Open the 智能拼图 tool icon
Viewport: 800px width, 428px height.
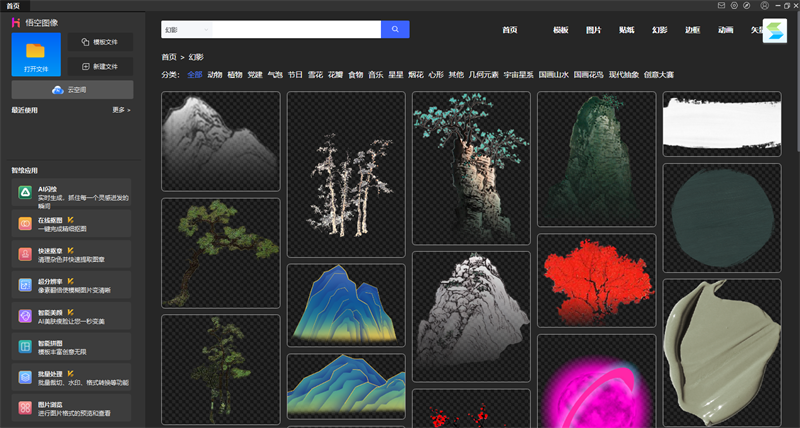24,347
